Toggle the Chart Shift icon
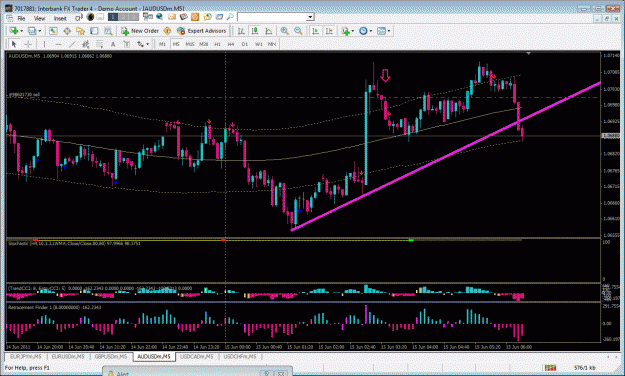The width and height of the screenshot is (625, 376). (329, 31)
